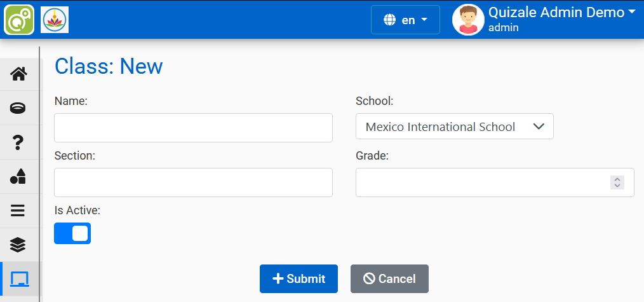This screenshot has height=302, width=644.
Task: Go to Home in the sidebar
Action: click(x=19, y=74)
